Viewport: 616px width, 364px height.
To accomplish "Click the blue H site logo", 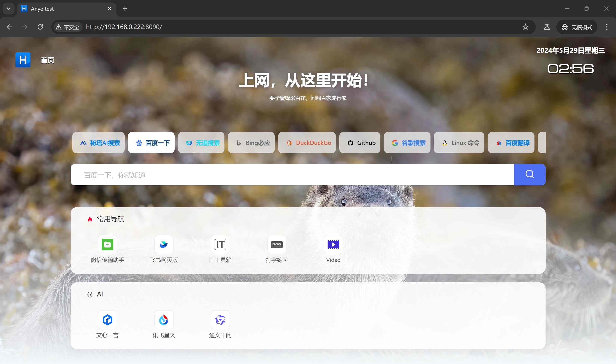I will tap(23, 60).
